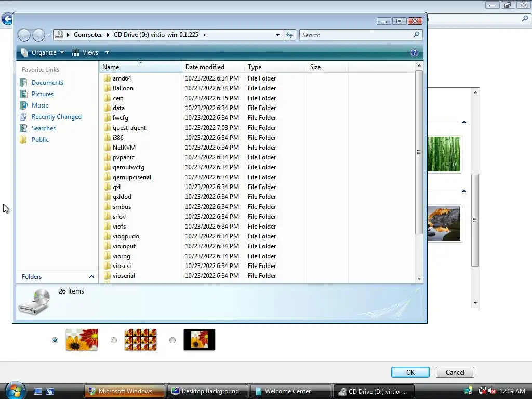Click Switch between windows quick launch icon

tap(50, 391)
